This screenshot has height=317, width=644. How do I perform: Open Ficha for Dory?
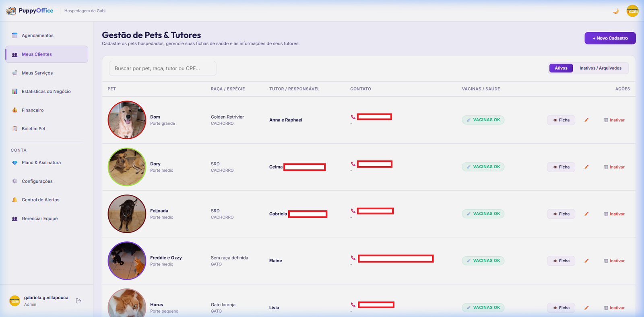click(x=561, y=167)
